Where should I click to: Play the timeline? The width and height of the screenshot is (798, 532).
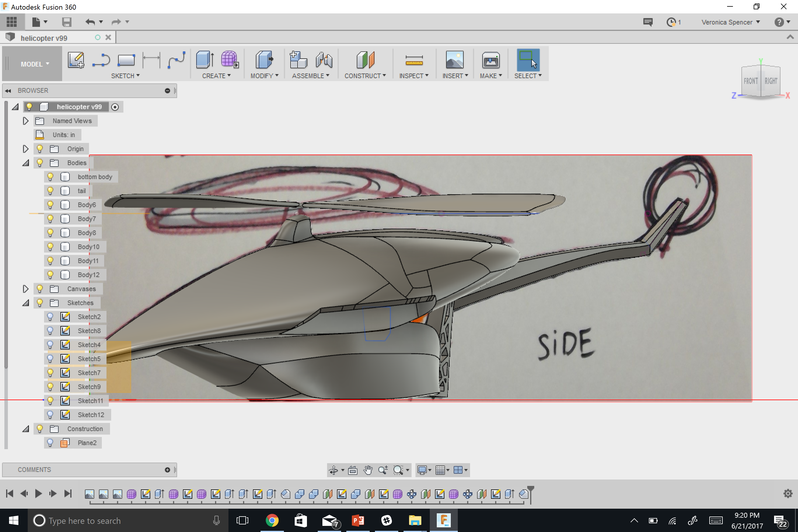[38, 493]
